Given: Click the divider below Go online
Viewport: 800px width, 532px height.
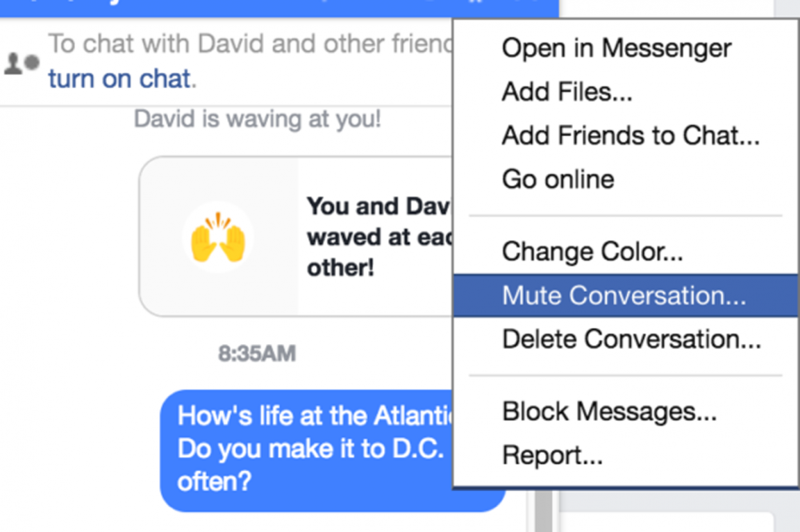Looking at the screenshot, I should click(x=626, y=216).
